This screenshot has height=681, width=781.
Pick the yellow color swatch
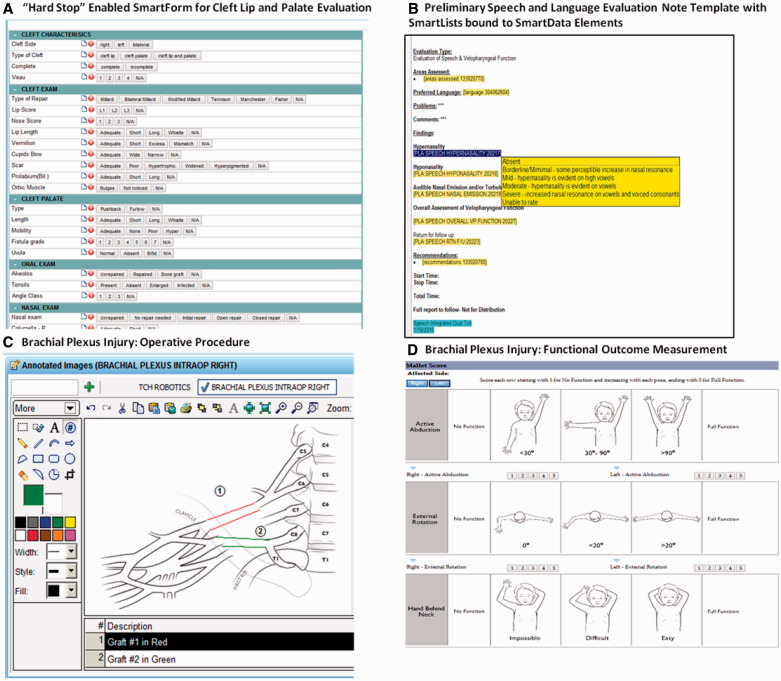[70, 522]
